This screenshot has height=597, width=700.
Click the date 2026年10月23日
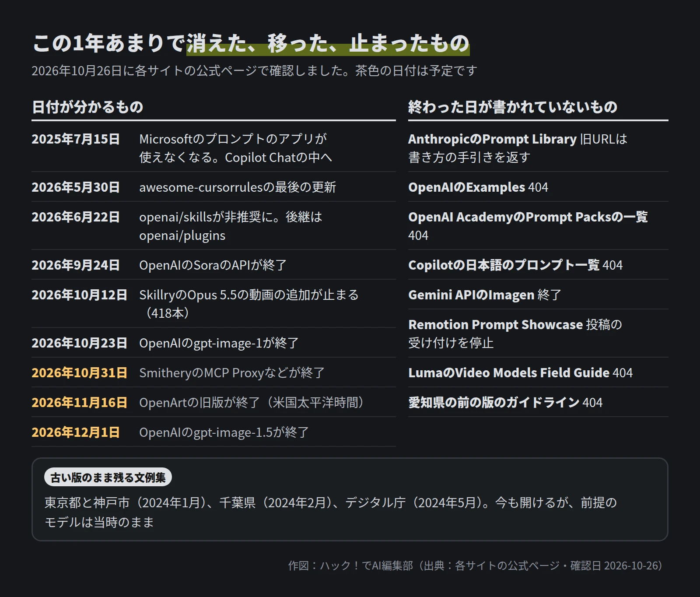click(x=79, y=343)
